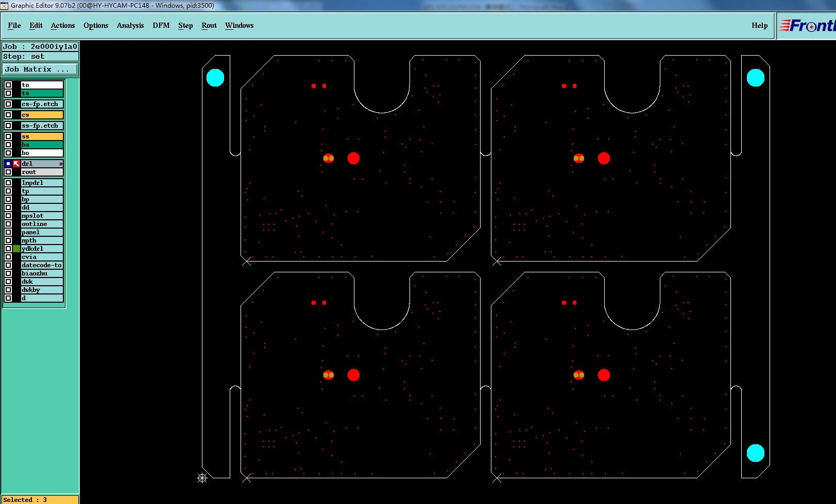
Task: Select the white 'bo' layer name
Action: click(x=42, y=153)
